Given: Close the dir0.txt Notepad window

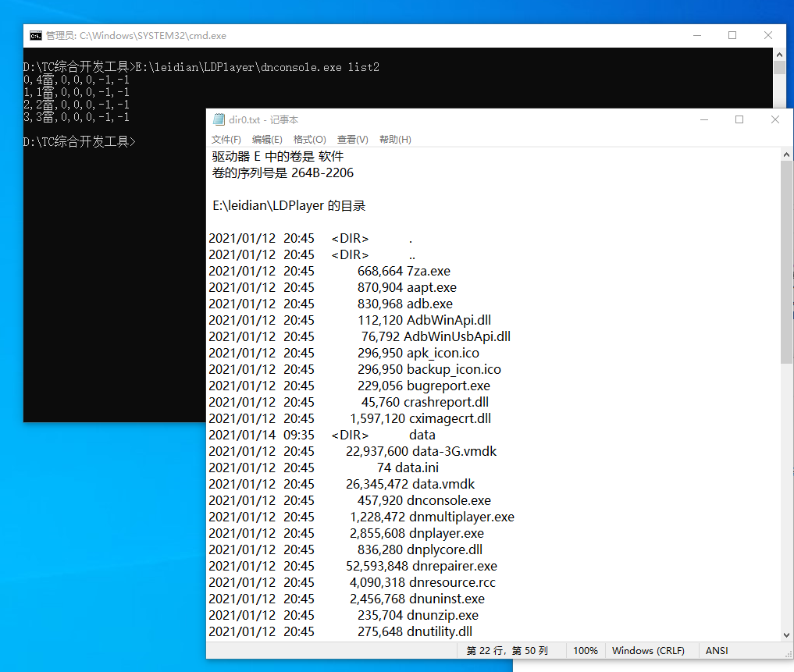Looking at the screenshot, I should pyautogui.click(x=775, y=120).
